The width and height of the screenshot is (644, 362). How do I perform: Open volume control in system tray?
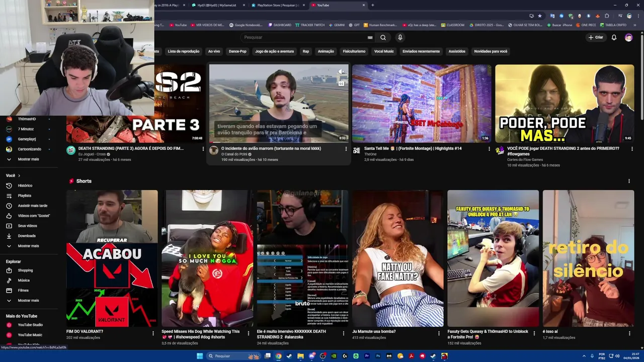(x=617, y=356)
